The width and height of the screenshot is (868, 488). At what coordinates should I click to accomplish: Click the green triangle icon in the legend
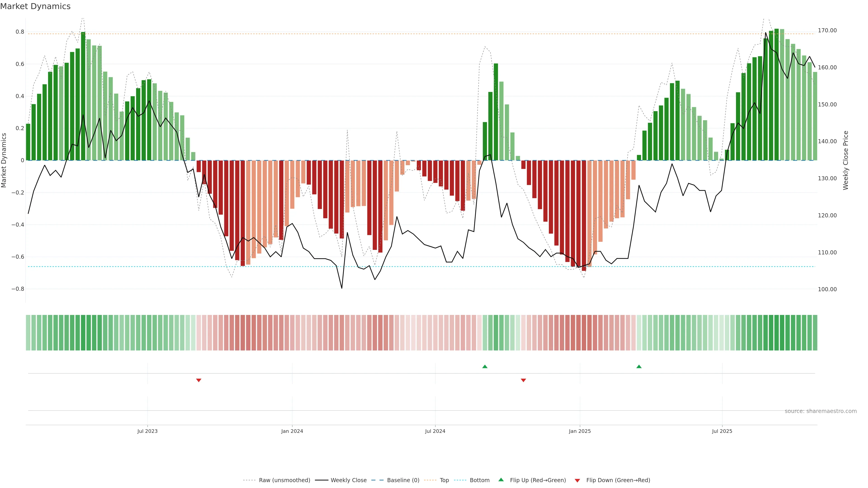[501, 480]
